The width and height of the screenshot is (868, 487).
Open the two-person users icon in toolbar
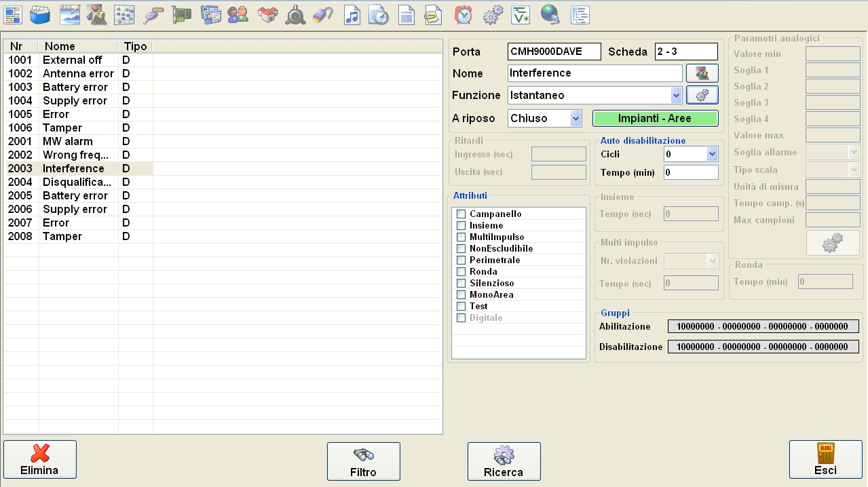[x=238, y=15]
